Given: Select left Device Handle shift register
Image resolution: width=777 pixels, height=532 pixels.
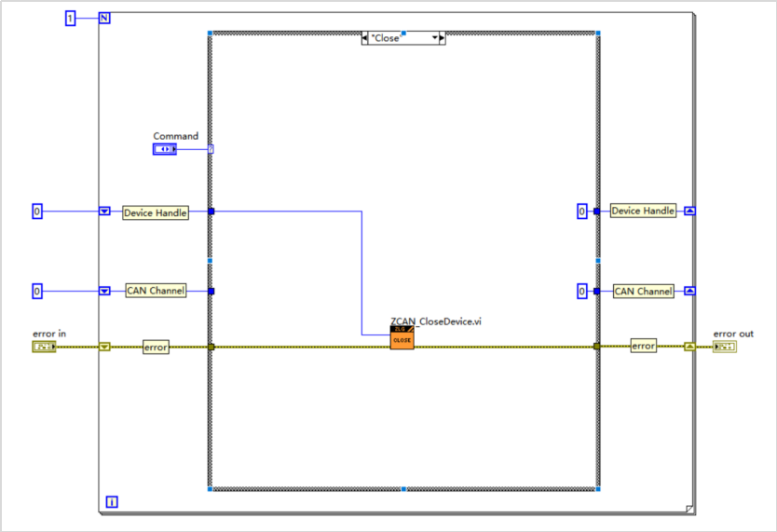Looking at the screenshot, I should [104, 211].
